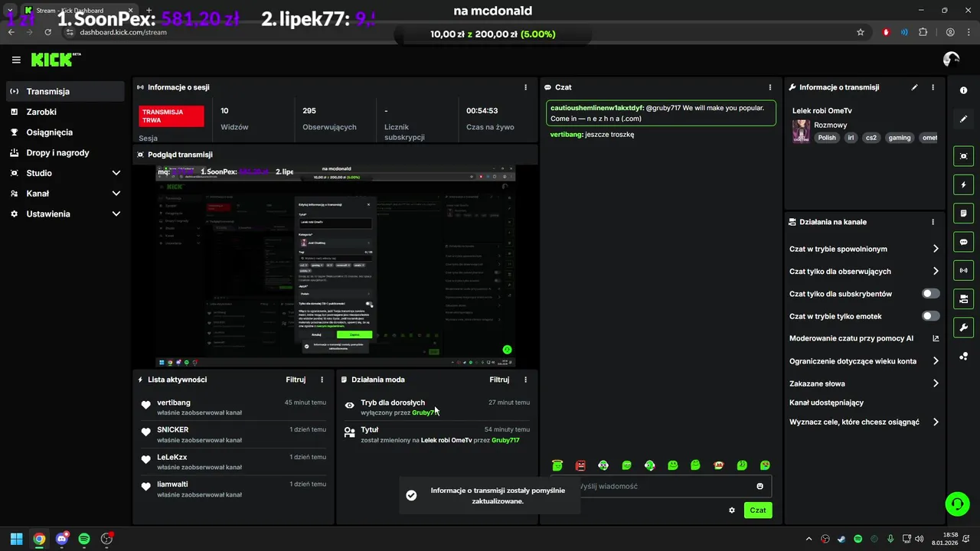Open Spotify from the Windows taskbar
This screenshot has height=551, width=980.
84,539
